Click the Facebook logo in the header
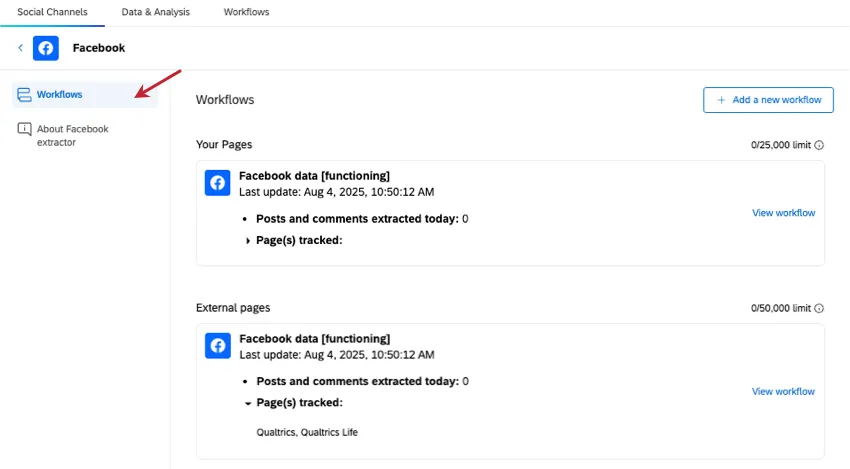This screenshot has height=469, width=850. coord(46,48)
